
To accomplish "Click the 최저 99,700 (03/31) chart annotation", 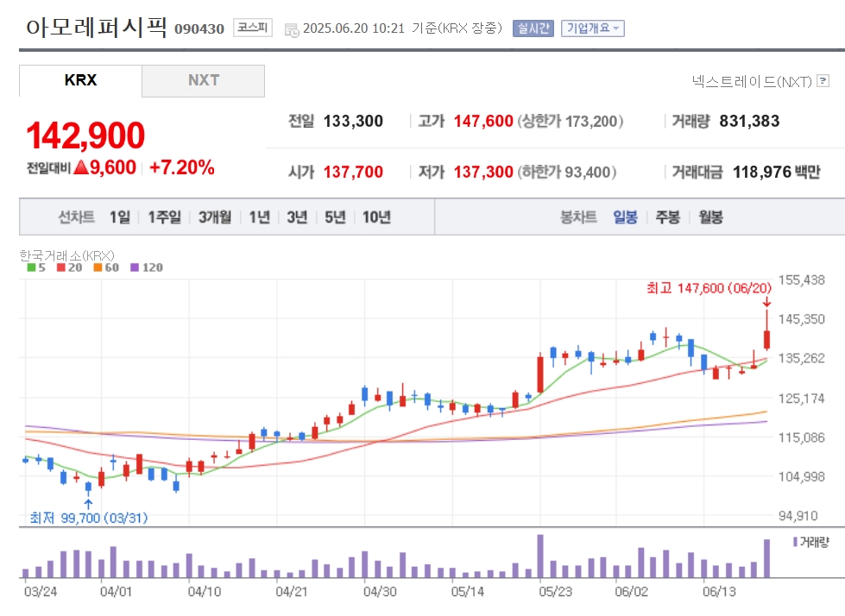I will (88, 518).
